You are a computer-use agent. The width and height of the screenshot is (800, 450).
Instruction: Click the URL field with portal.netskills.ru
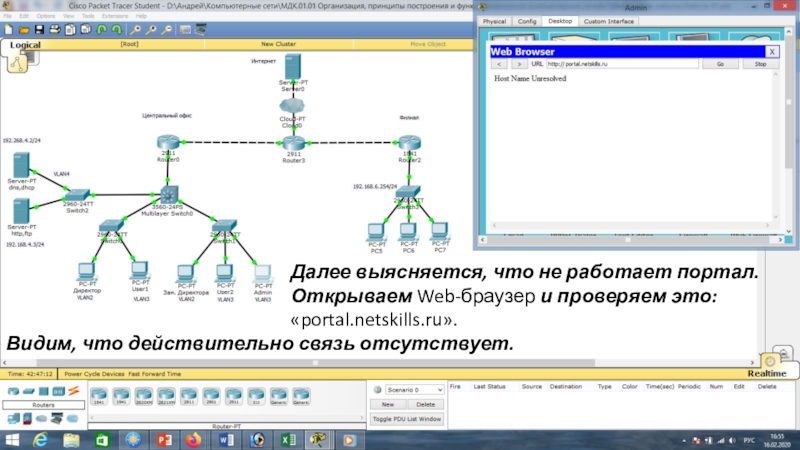point(622,64)
